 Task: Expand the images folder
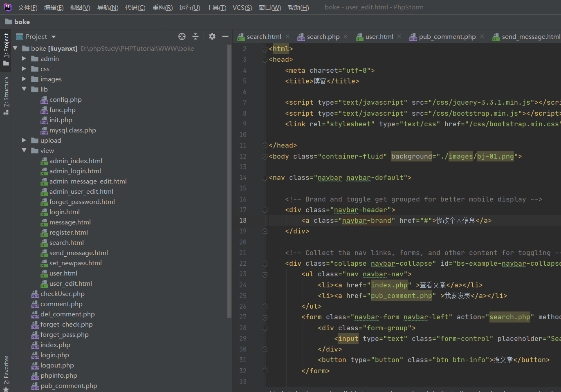point(24,79)
